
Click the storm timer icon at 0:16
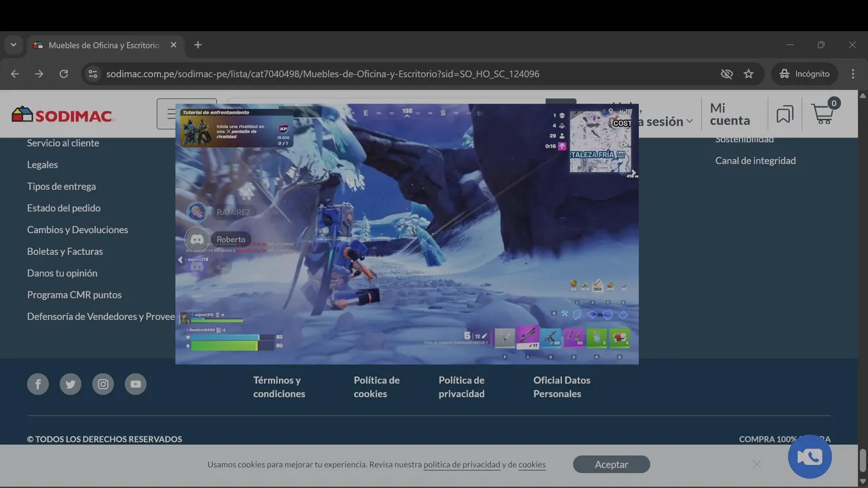(561, 146)
